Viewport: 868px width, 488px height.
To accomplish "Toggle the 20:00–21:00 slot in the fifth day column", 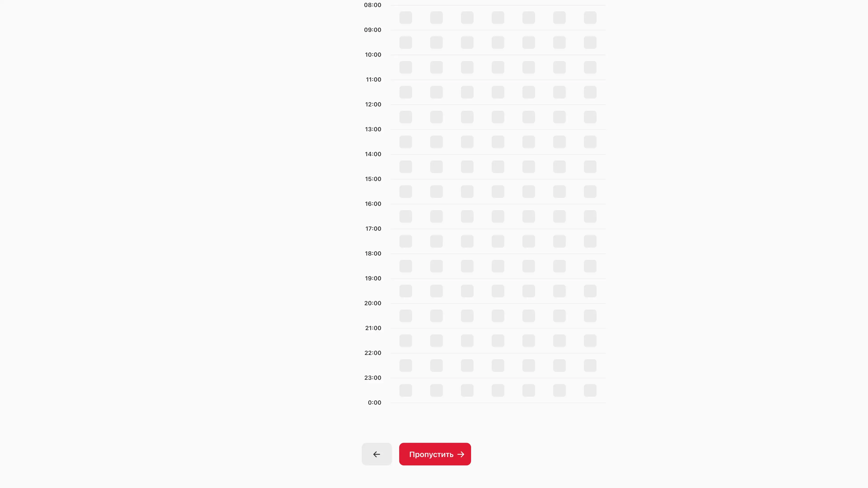I will [529, 316].
